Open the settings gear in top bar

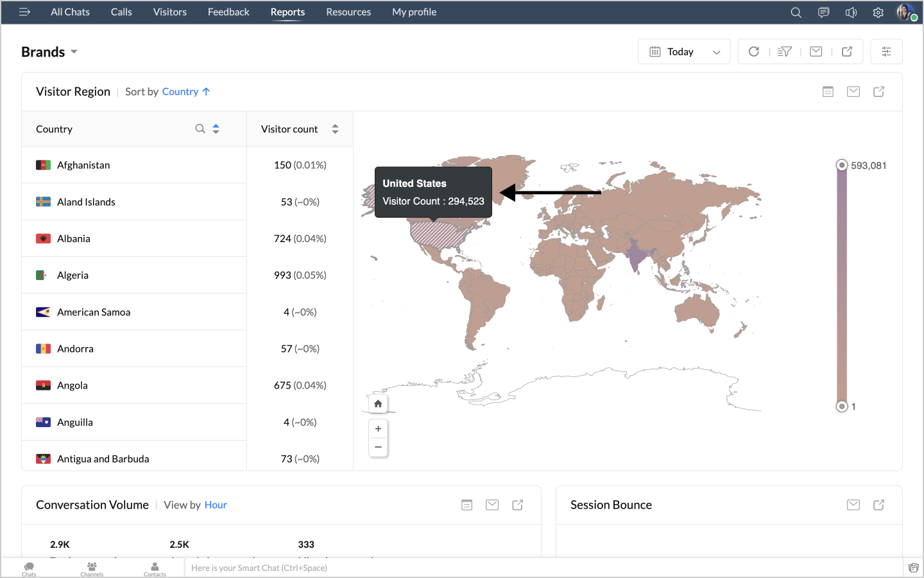[878, 12]
